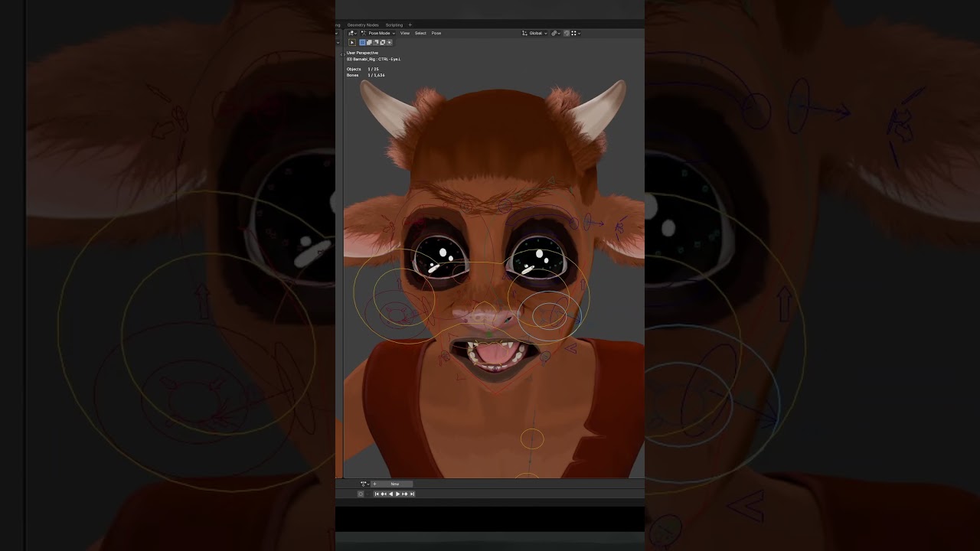Click the Objects count statistic text

point(363,69)
